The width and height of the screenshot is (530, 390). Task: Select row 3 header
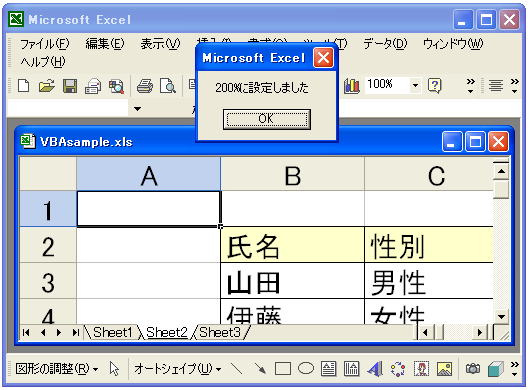(x=48, y=282)
